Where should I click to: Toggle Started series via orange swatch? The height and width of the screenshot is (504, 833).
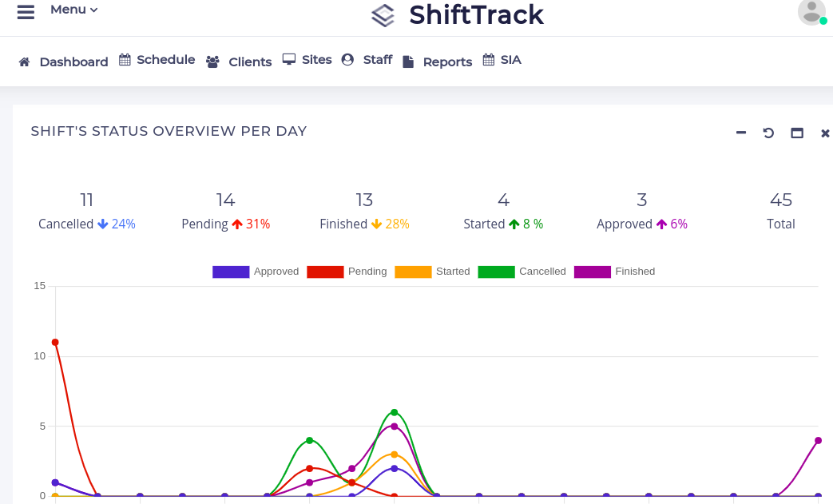coord(414,272)
